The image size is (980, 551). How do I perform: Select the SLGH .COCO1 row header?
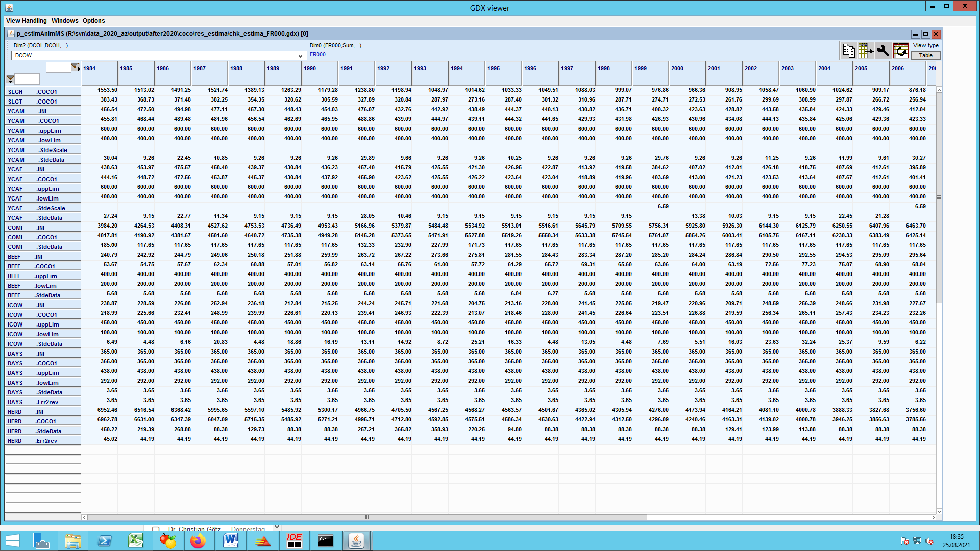(x=43, y=92)
